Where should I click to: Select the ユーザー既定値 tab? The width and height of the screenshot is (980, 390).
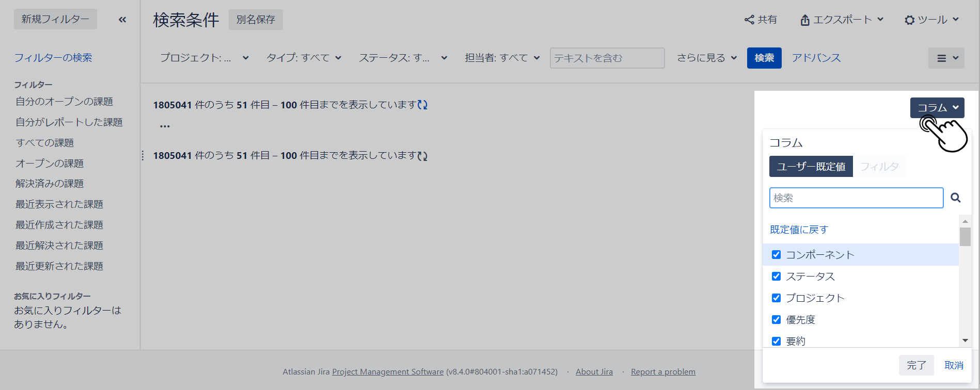click(x=811, y=167)
